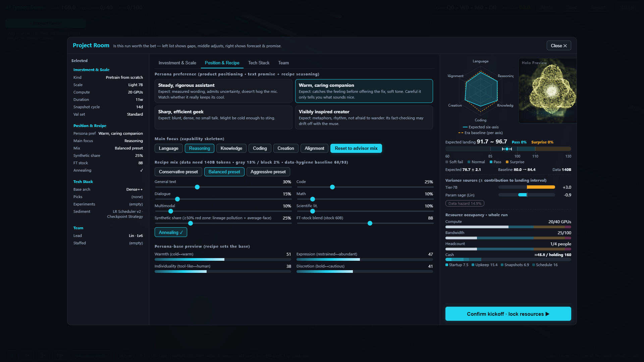The height and width of the screenshot is (362, 644).
Task: Select the Position & Recipe tab
Action: [x=222, y=63]
